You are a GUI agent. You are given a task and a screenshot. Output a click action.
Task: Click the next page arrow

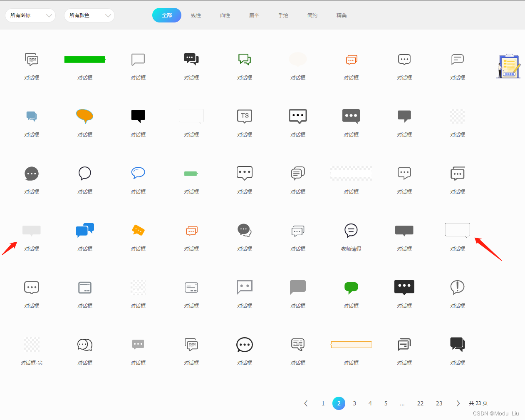tap(458, 403)
